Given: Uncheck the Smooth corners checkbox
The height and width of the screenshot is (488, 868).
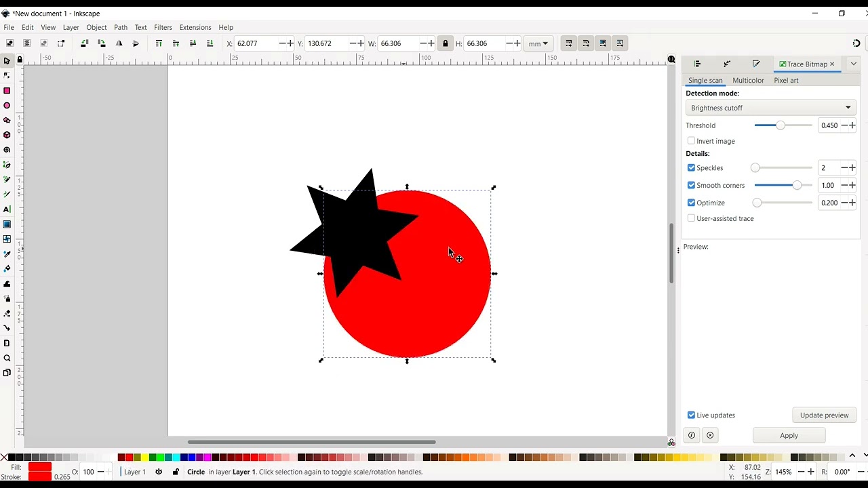Looking at the screenshot, I should point(691,185).
